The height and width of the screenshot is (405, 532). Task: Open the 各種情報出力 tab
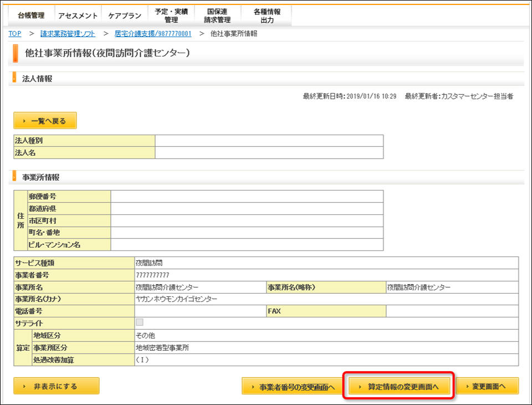pos(267,16)
